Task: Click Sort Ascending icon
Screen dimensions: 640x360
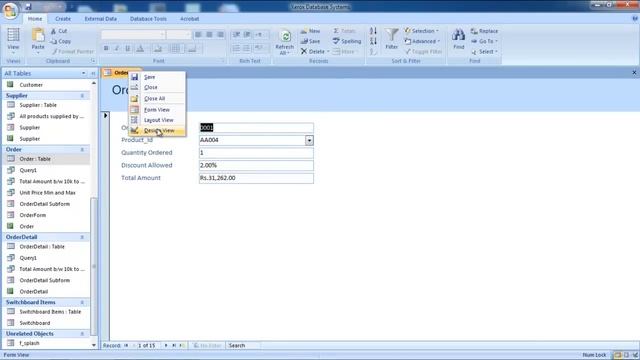Action: (x=373, y=31)
